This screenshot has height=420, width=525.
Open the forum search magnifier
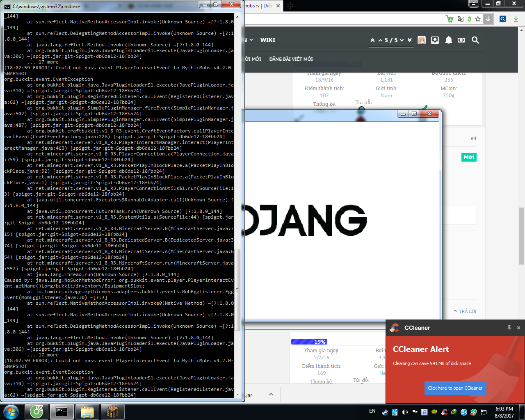475,40
